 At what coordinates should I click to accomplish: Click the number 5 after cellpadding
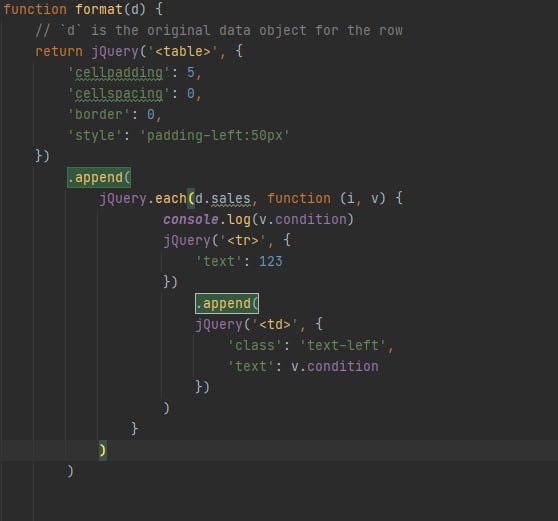click(191, 73)
